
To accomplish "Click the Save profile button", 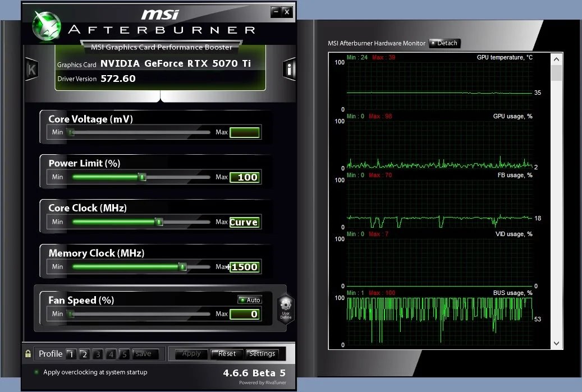I will pos(144,354).
